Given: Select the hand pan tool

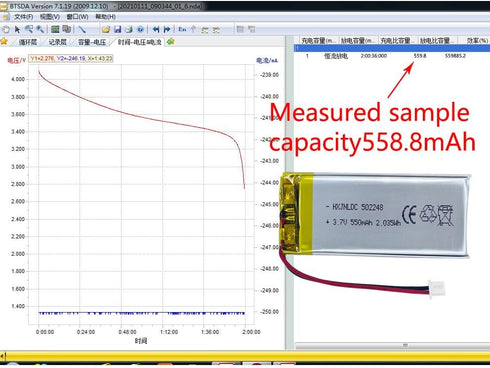Looking at the screenshot, I should (x=6, y=29).
